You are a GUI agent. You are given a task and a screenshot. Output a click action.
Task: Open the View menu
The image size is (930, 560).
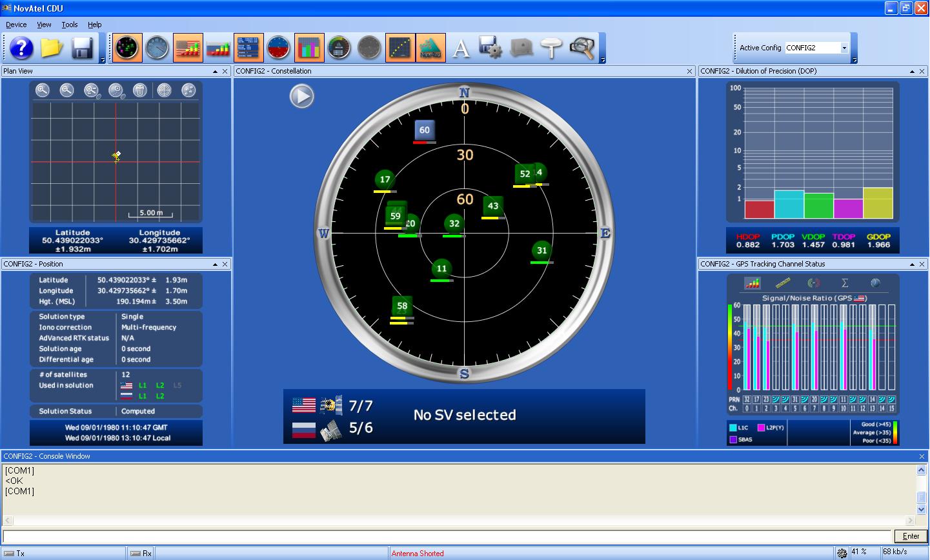click(44, 25)
